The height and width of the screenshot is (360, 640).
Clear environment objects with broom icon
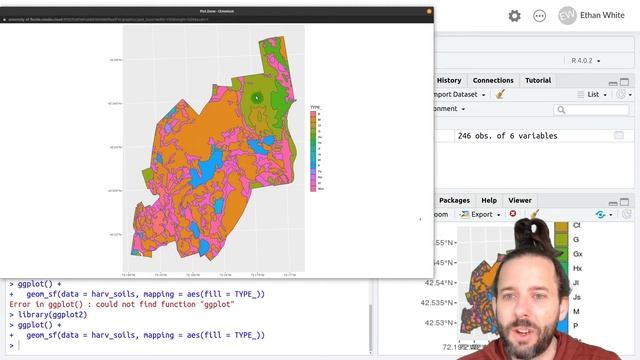point(501,94)
